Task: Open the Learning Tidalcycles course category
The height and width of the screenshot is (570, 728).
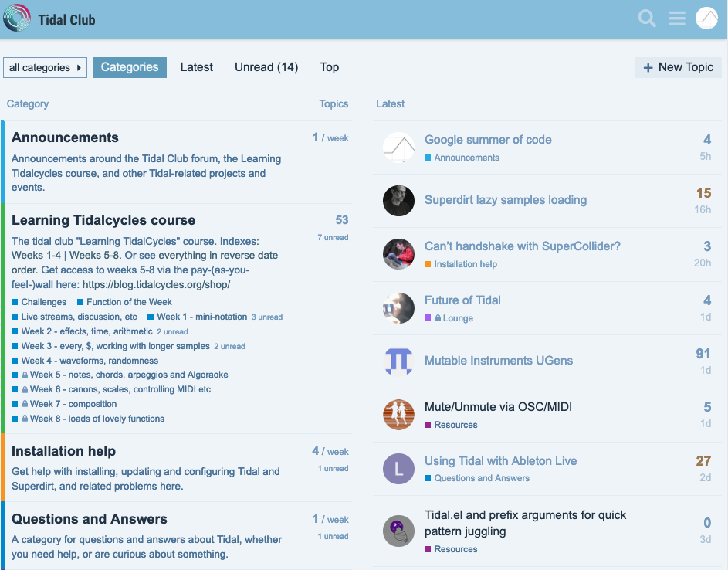Action: point(103,220)
